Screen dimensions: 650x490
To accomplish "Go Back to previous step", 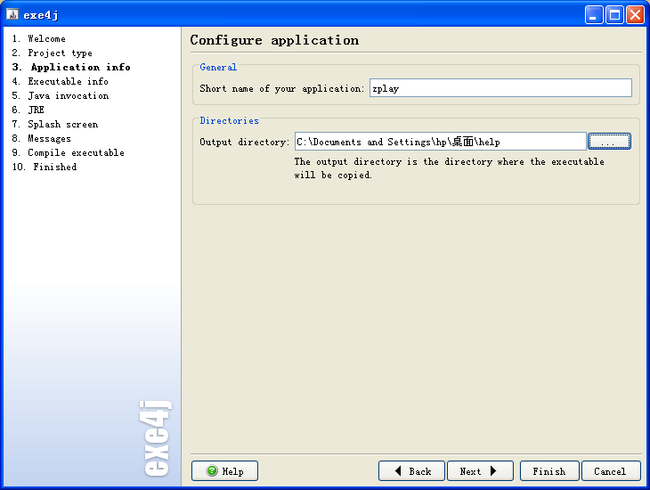I will [x=411, y=471].
